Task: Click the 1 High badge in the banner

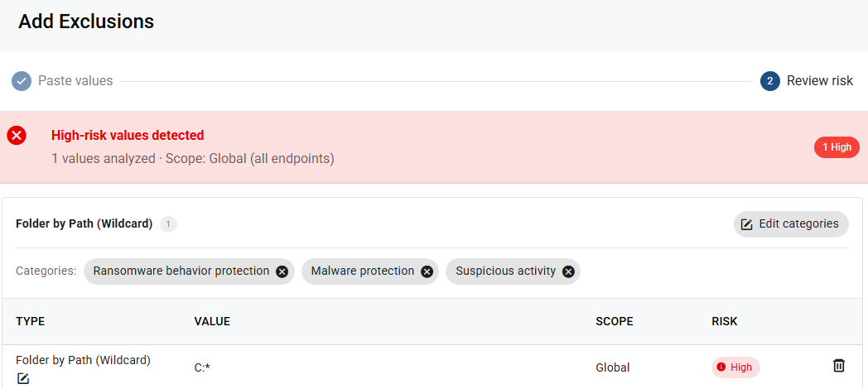Action: pos(837,148)
